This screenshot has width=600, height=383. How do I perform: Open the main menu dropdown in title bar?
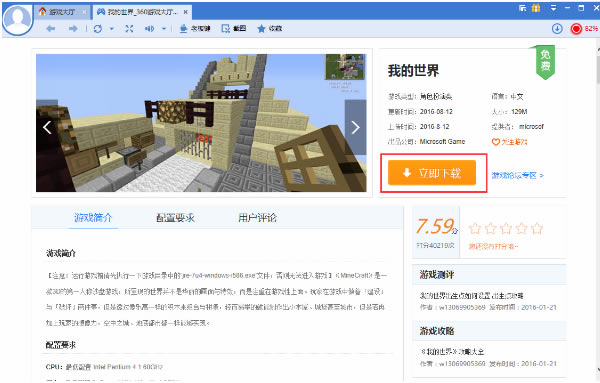(x=553, y=8)
